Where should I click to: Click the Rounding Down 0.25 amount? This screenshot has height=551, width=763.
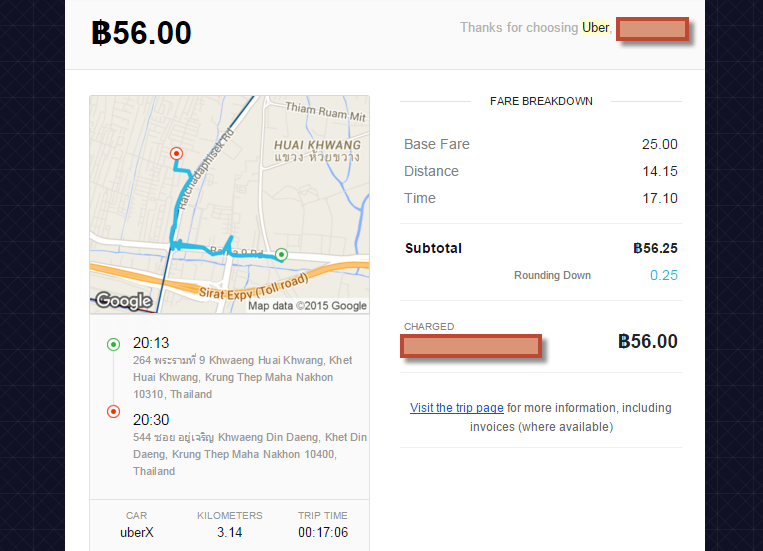coord(664,276)
